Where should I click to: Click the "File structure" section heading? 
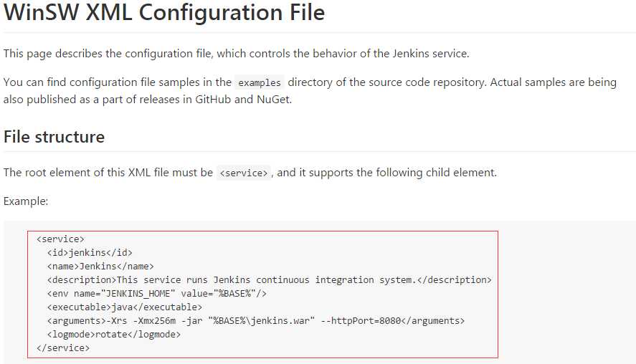coord(54,137)
